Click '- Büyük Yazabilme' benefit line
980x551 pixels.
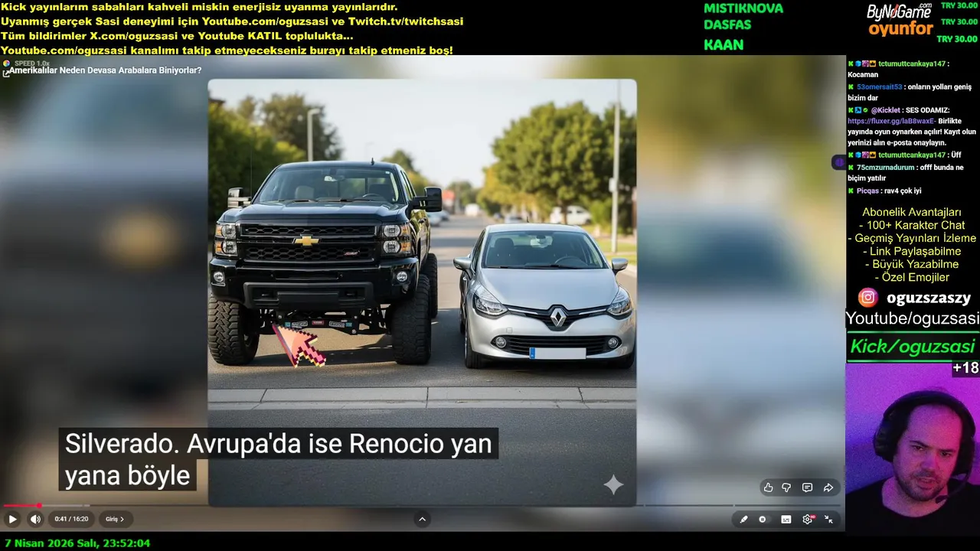[x=912, y=264]
